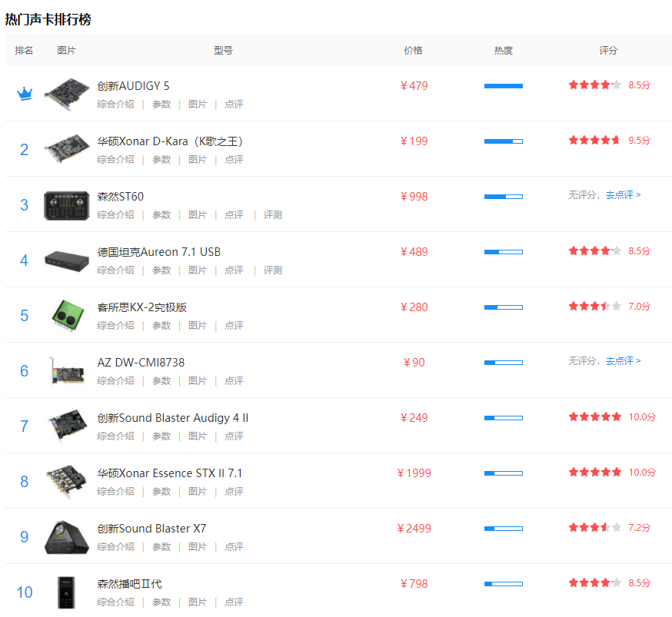Click the popularity bar for 创新AUDIGY 5
This screenshot has height=617, width=672.
[x=503, y=86]
